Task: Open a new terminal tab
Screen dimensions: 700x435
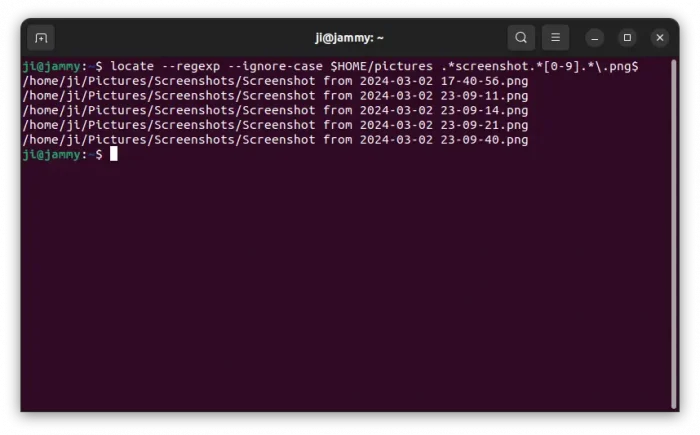Action: tap(41, 38)
